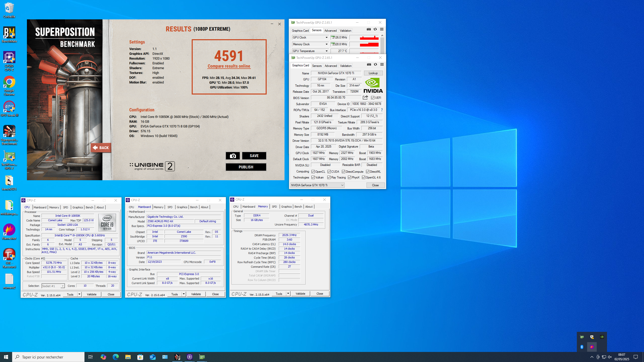
Task: Toggle the Ray Tracing checkbox
Action: pos(329,177)
